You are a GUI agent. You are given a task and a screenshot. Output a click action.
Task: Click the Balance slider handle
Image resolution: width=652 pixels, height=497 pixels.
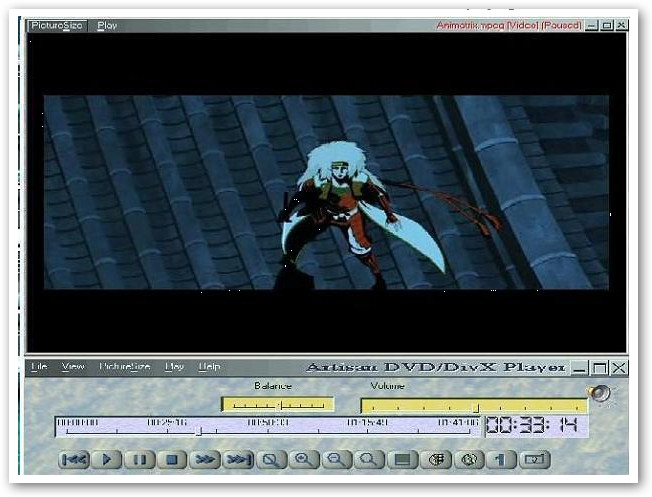point(282,405)
